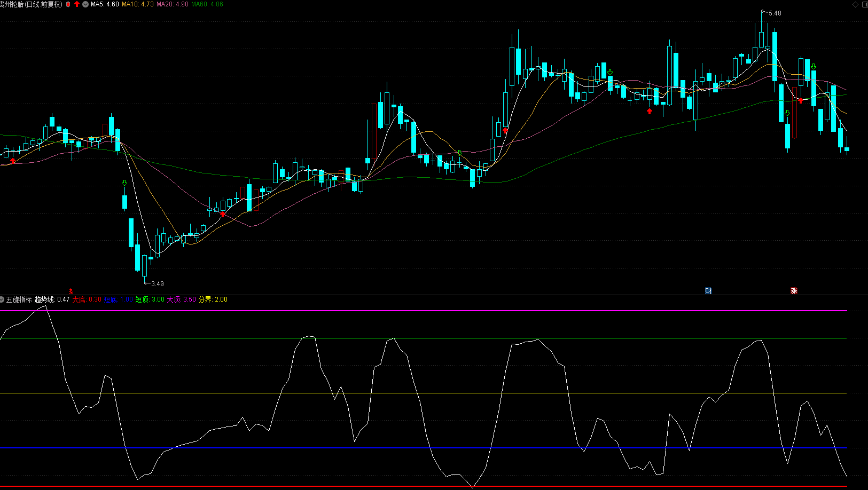Click the MA10: 4.73 label
Viewport: 868px width, 490px height.
pyautogui.click(x=138, y=4)
